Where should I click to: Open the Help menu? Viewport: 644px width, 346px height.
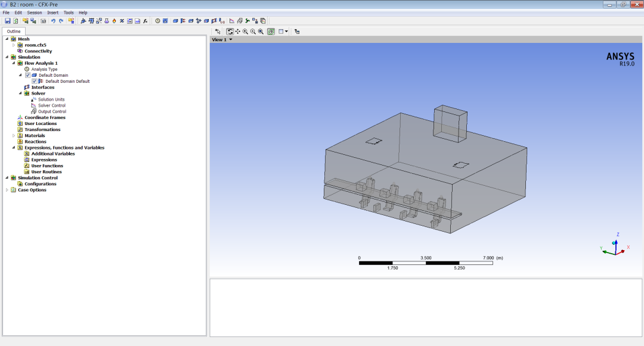(x=83, y=13)
